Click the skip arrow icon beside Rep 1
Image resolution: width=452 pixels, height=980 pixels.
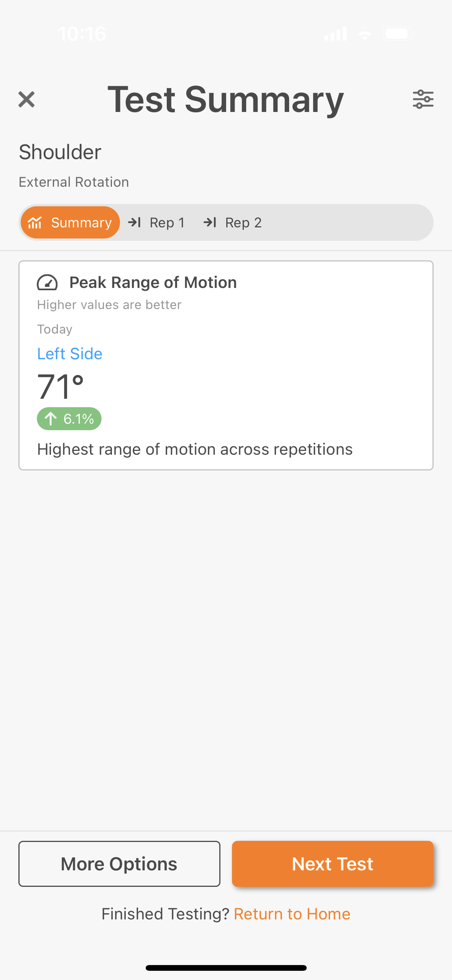coord(135,222)
